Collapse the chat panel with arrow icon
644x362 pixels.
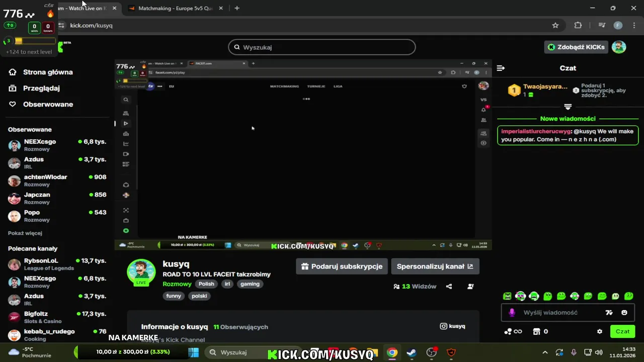pyautogui.click(x=501, y=68)
